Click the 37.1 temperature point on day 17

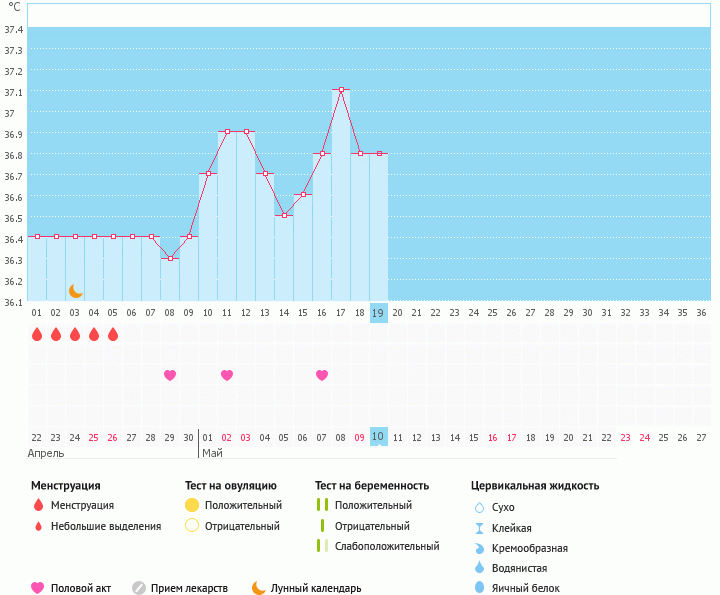tap(341, 90)
